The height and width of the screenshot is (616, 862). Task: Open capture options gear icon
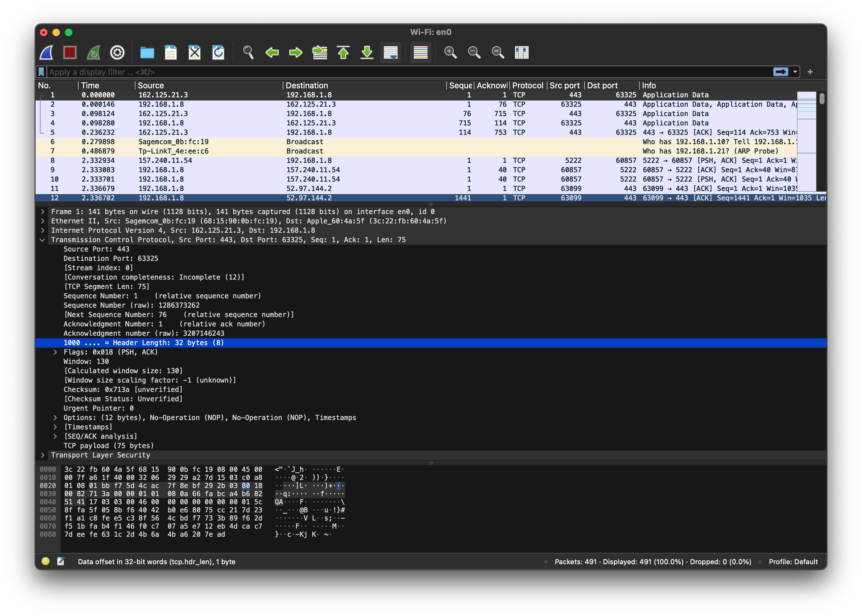click(x=117, y=52)
